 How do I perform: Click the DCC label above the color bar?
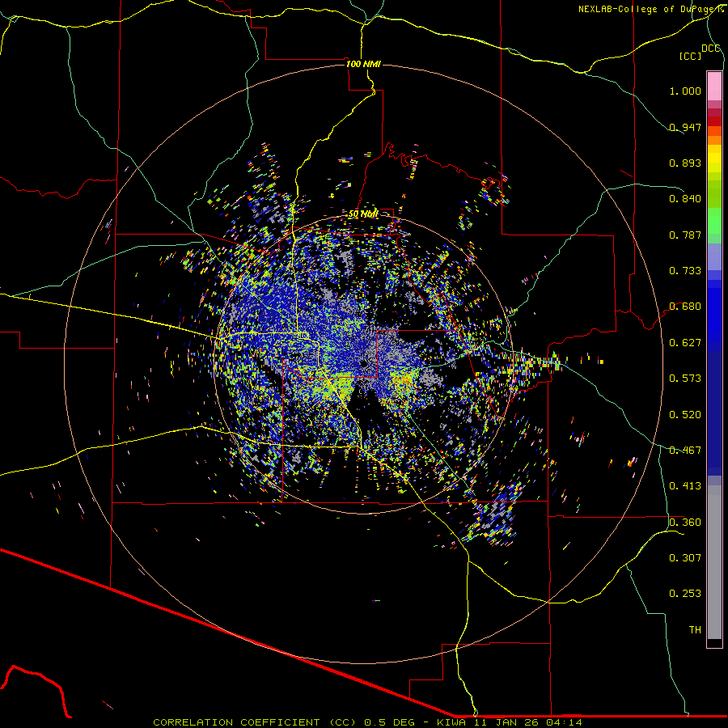710,49
